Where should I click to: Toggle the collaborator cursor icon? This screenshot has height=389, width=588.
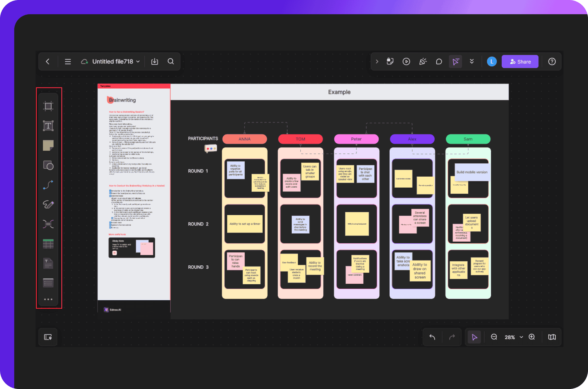[455, 61]
